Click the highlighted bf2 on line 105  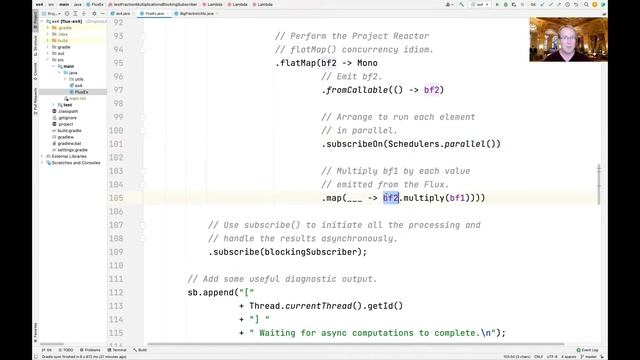click(x=391, y=198)
